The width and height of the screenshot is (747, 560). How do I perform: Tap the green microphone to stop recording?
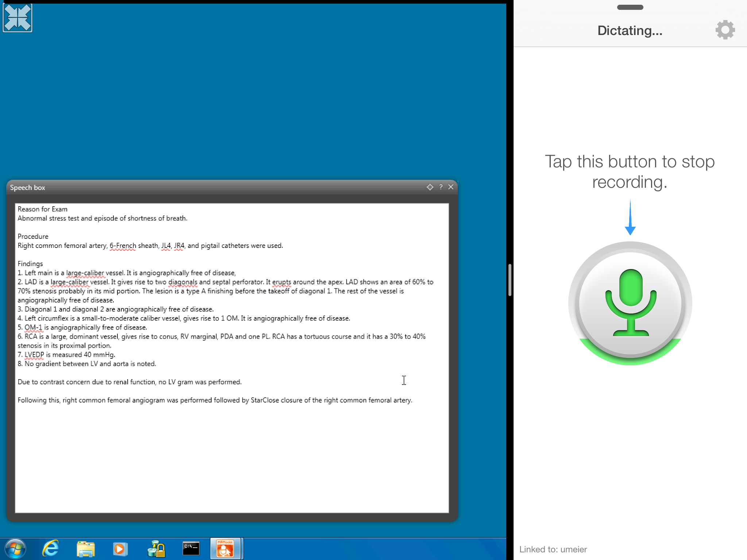(x=630, y=303)
